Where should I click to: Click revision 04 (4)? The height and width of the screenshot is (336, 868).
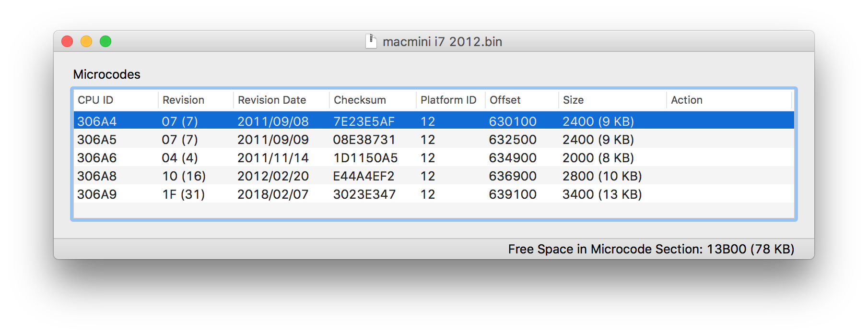(x=180, y=158)
